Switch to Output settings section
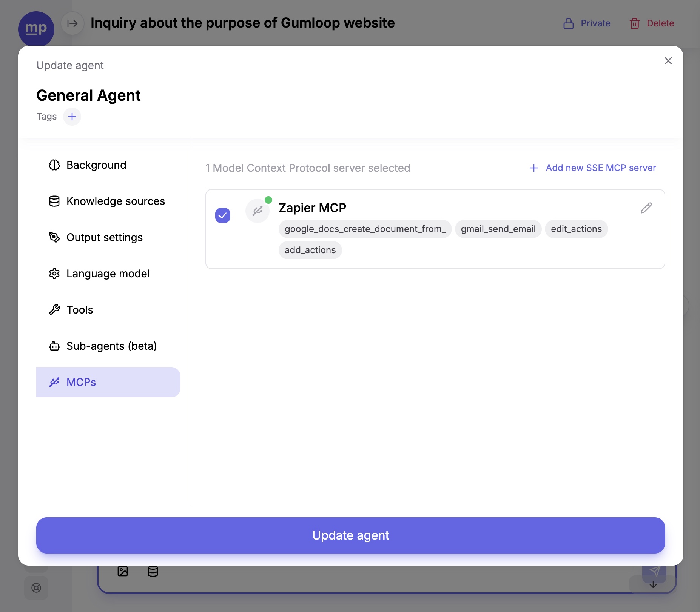This screenshot has height=612, width=700. click(x=104, y=237)
